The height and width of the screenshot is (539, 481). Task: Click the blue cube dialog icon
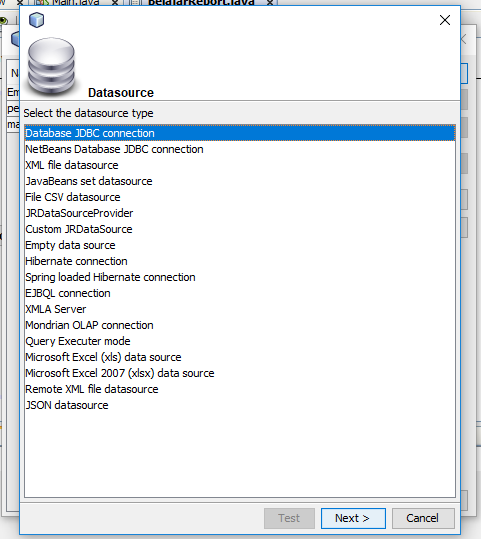pos(36,20)
